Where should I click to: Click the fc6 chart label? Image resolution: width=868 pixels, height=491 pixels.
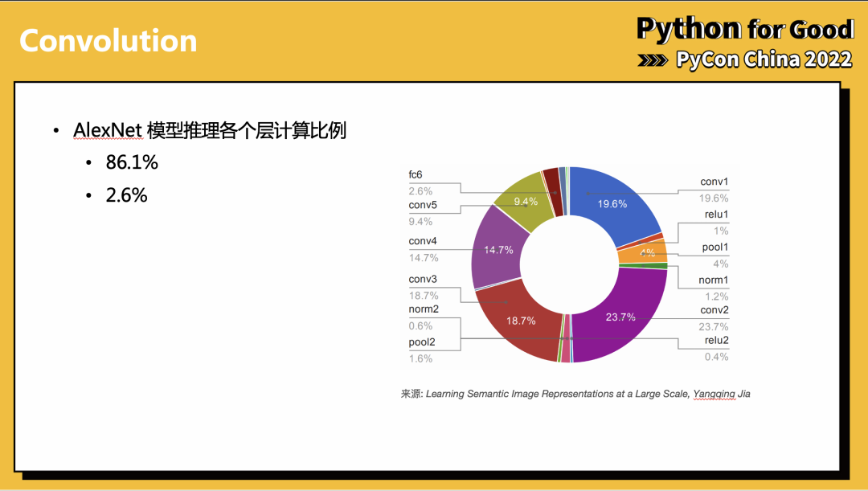(416, 175)
